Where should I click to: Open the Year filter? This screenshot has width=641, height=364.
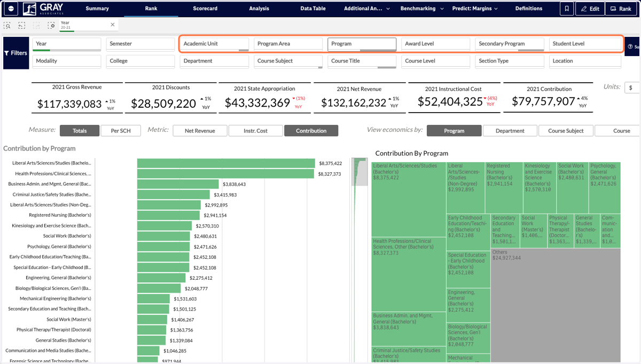click(67, 44)
